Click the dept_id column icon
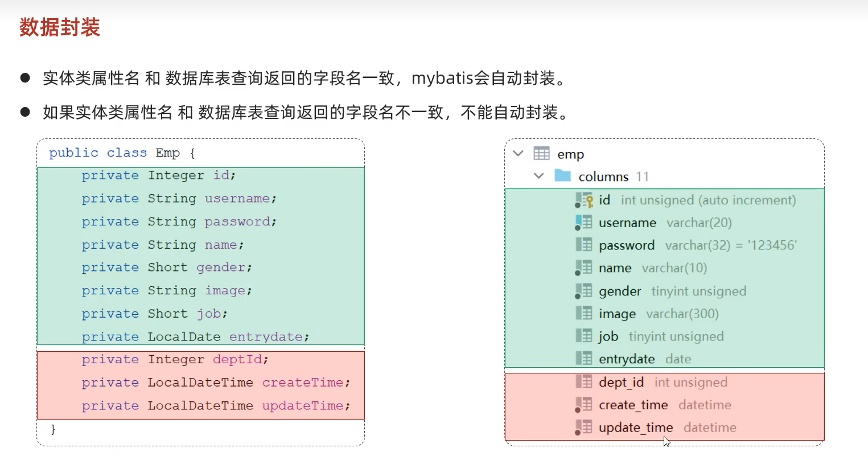 pos(584,381)
